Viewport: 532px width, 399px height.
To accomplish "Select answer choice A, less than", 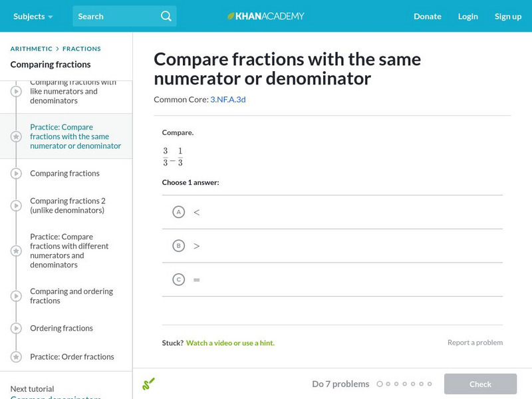I will (x=178, y=212).
